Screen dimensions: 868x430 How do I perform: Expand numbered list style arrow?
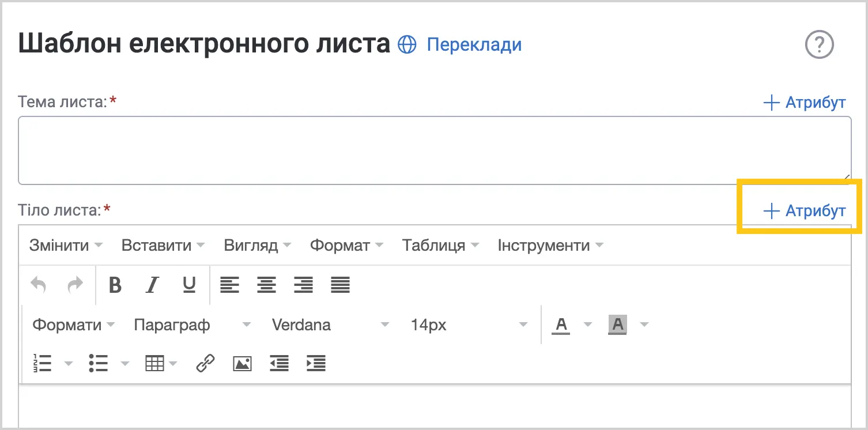click(69, 364)
